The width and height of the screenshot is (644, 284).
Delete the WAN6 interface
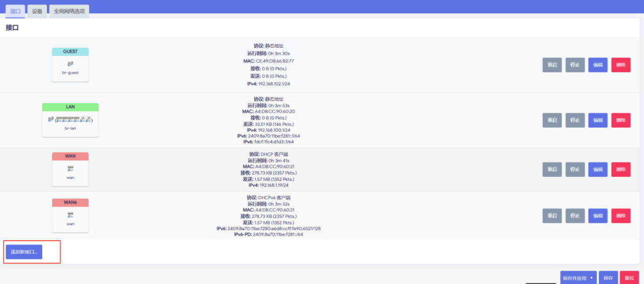coord(621,216)
